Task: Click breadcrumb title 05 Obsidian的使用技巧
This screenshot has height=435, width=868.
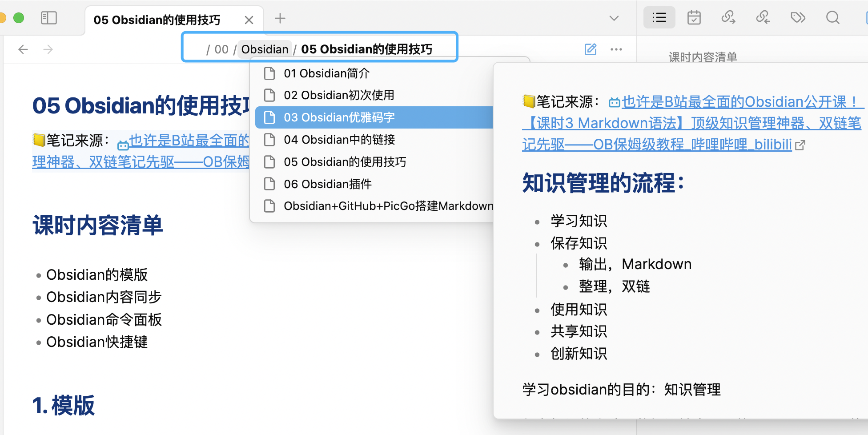Action: point(367,49)
